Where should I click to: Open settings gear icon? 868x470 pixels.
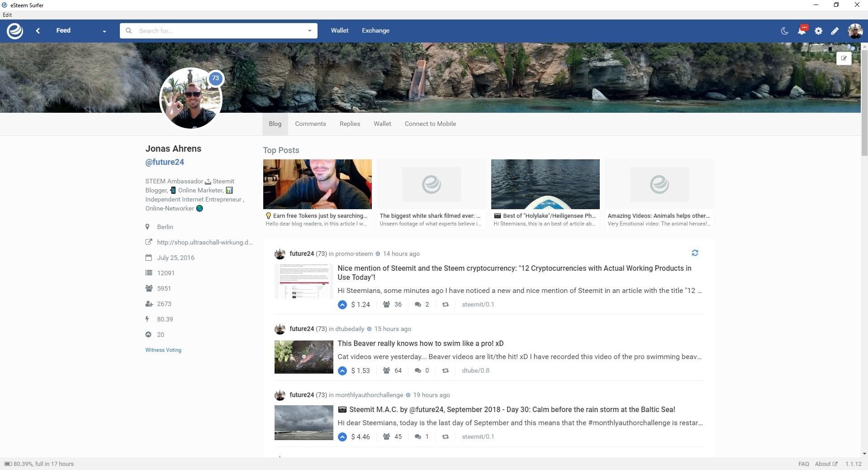click(818, 31)
